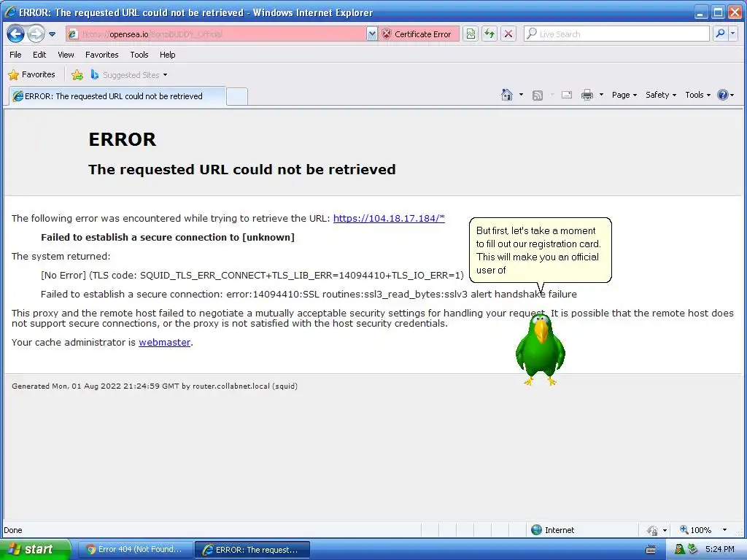The image size is (747, 560).
Task: Click the Done status bar text
Action: point(13,530)
